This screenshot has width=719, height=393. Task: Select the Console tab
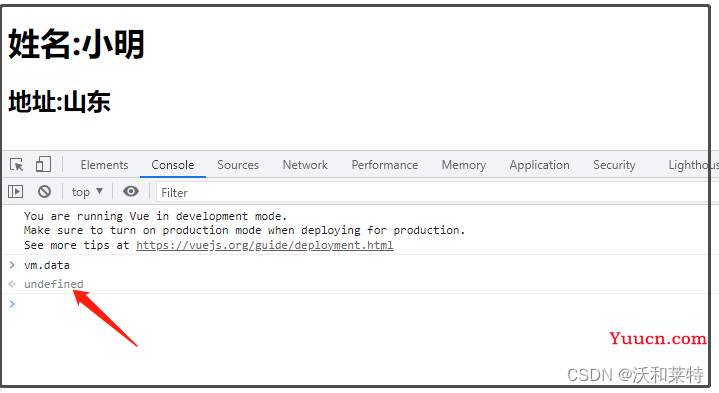tap(172, 165)
